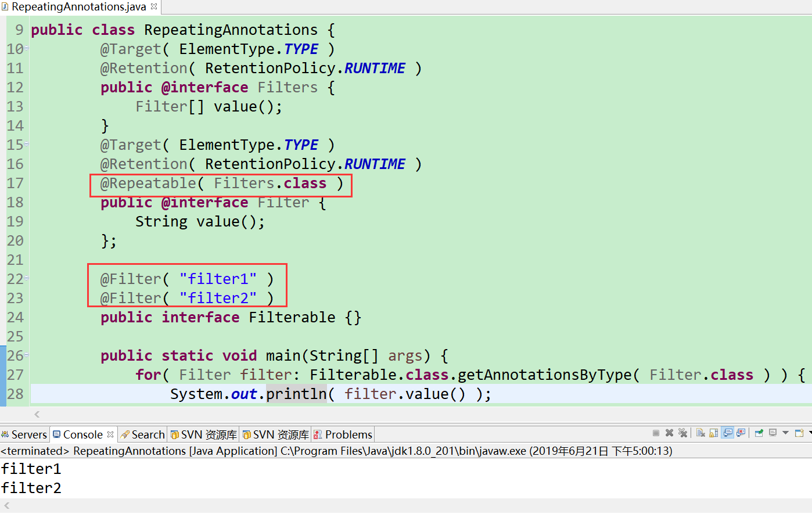812x514 pixels.
Task: Click the SVN 资源库 repository icon
Action: (175, 434)
